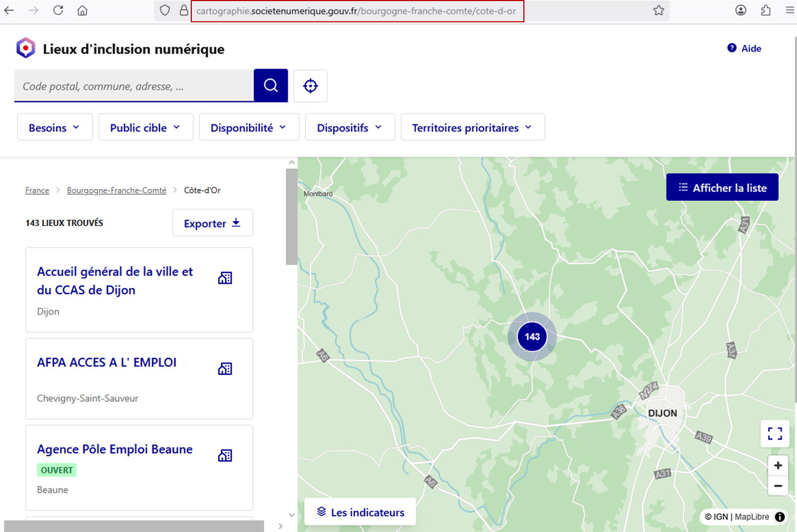The width and height of the screenshot is (797, 532).
Task: Show results with Afficher la liste
Action: coord(722,187)
